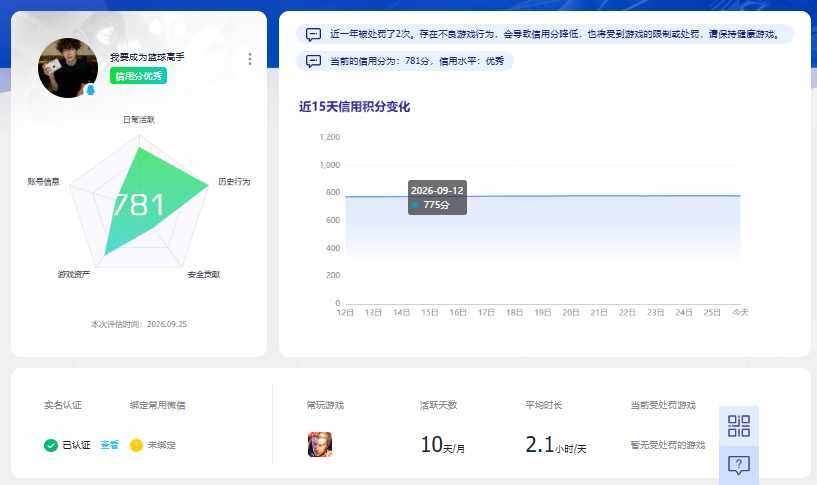Click the small badge on the avatar
This screenshot has width=817, height=485.
click(x=91, y=90)
